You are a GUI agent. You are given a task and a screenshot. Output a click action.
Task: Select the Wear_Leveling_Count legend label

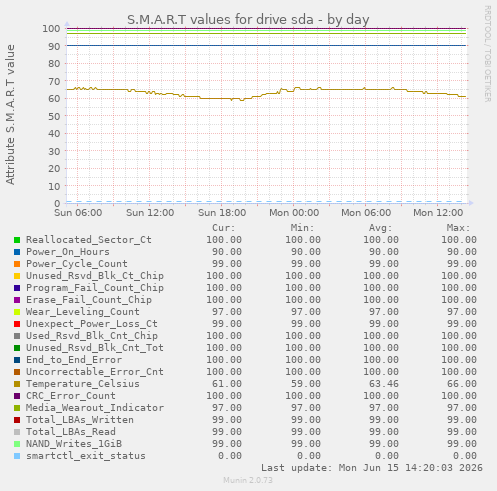tap(83, 312)
